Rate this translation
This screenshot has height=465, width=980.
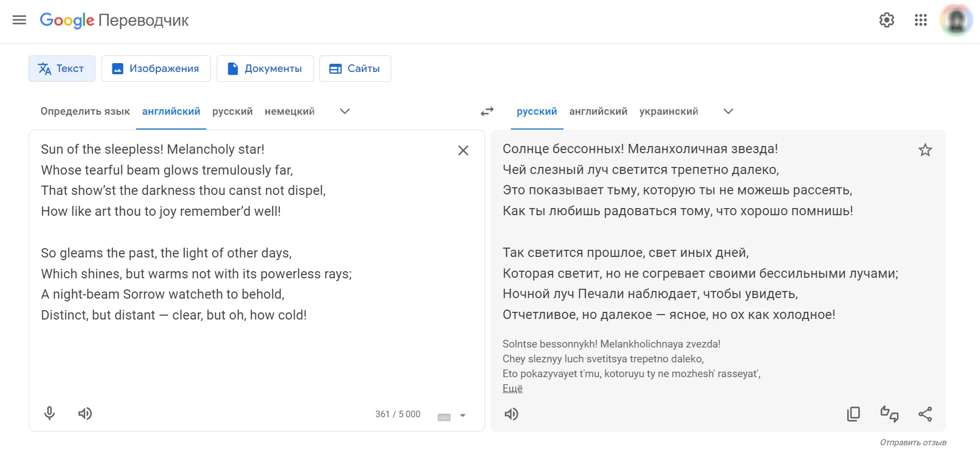pos(889,414)
